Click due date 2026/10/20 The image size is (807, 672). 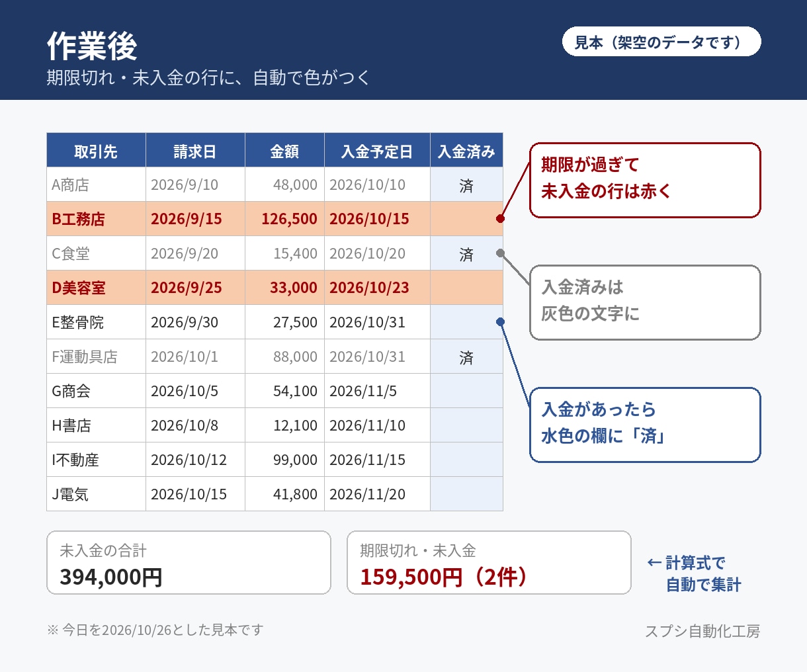377,253
